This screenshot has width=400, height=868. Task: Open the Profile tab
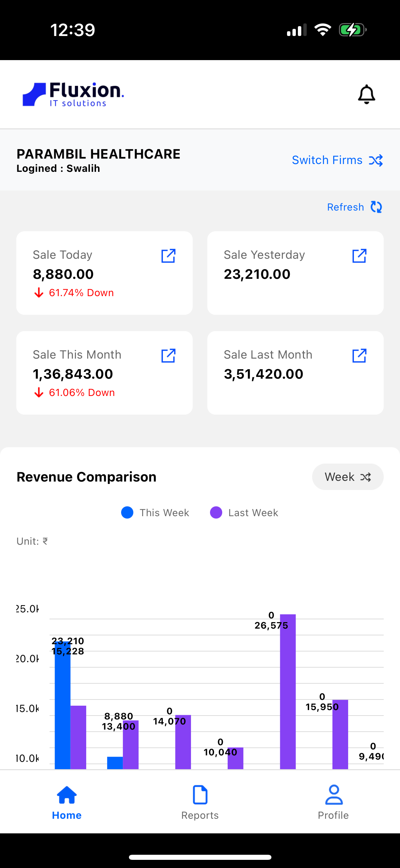[333, 801]
